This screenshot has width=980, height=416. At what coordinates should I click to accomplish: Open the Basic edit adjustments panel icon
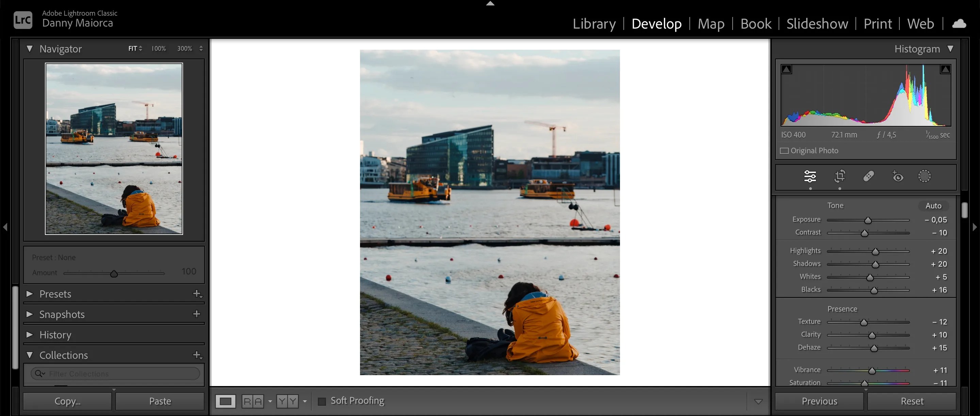click(810, 176)
